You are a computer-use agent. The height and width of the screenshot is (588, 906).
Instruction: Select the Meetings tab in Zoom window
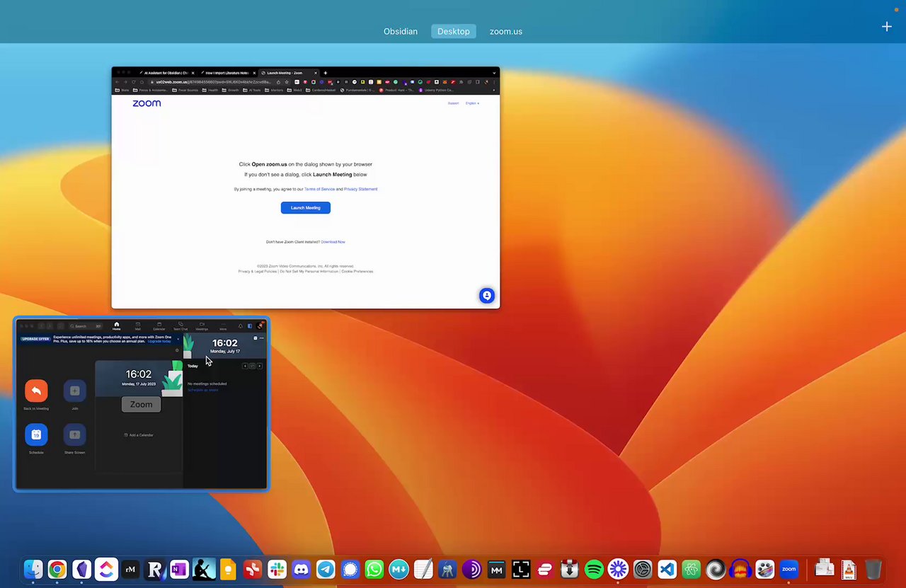pos(202,326)
